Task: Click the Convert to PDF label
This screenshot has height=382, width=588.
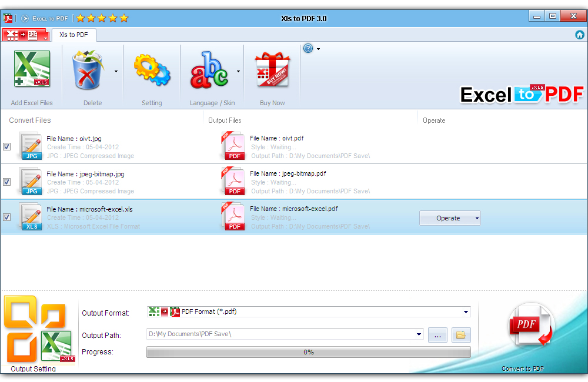Action: pyautogui.click(x=523, y=368)
